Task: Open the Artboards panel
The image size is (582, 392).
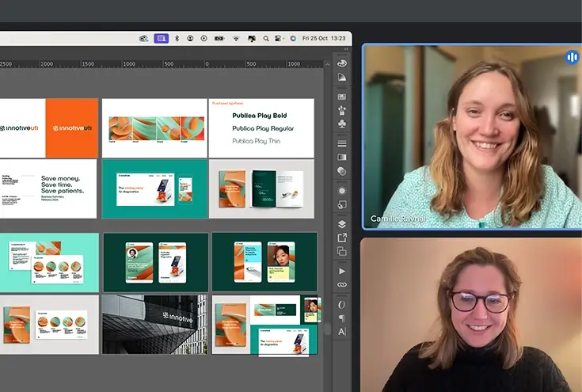Action: click(x=342, y=252)
